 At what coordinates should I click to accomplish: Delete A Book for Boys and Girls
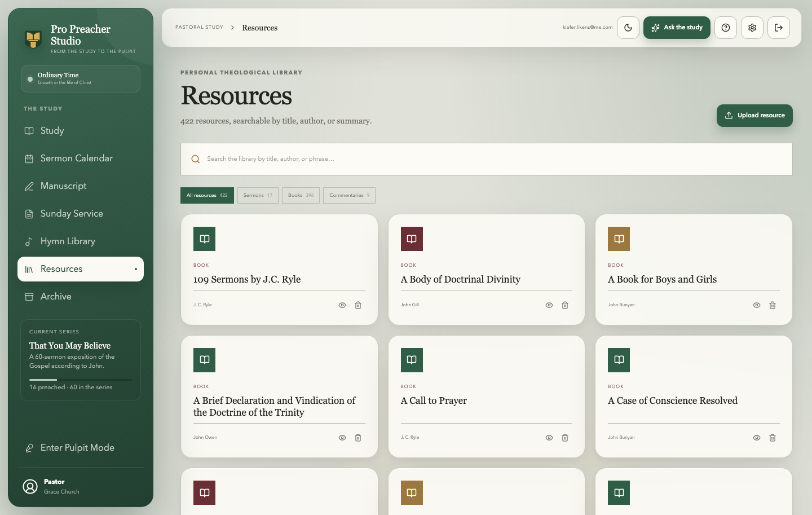pos(773,305)
